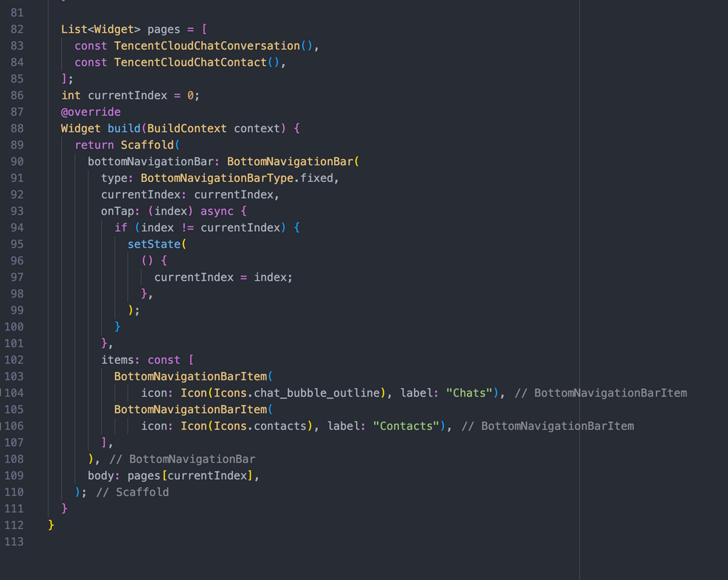Click "chat_bubble_outline" icon name on line 104
This screenshot has height=580, width=728.
[x=316, y=393]
